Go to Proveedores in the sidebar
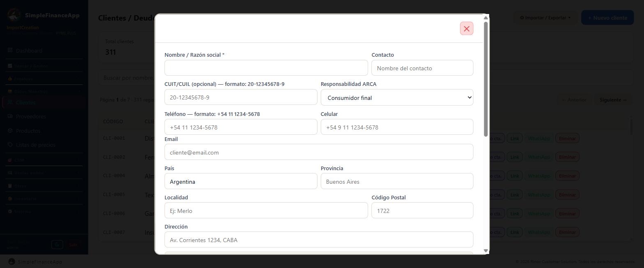The width and height of the screenshot is (644, 268). pos(44,116)
